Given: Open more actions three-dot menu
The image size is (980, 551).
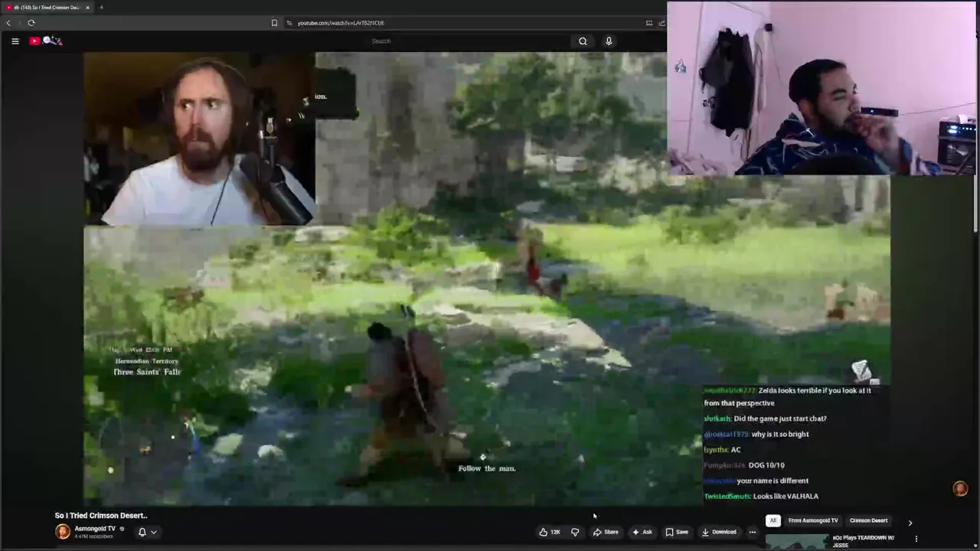Looking at the screenshot, I should (x=753, y=532).
